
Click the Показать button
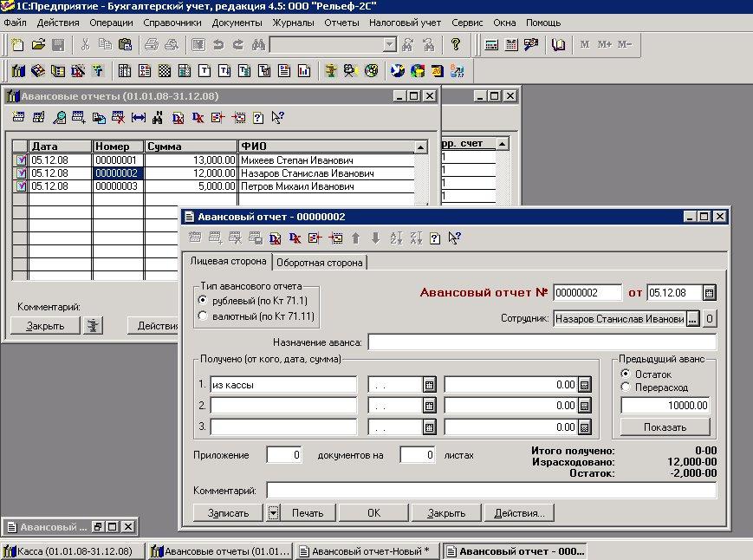point(665,427)
